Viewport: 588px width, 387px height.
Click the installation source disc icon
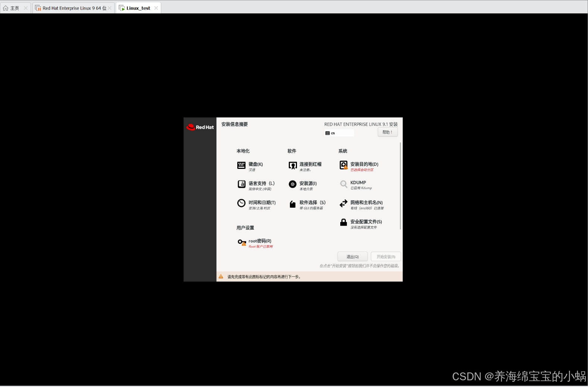click(x=293, y=184)
